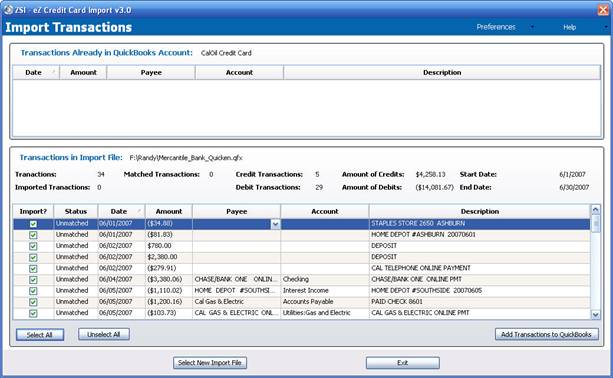The image size is (613, 378).
Task: Click Payee header in import file table
Action: [237, 211]
